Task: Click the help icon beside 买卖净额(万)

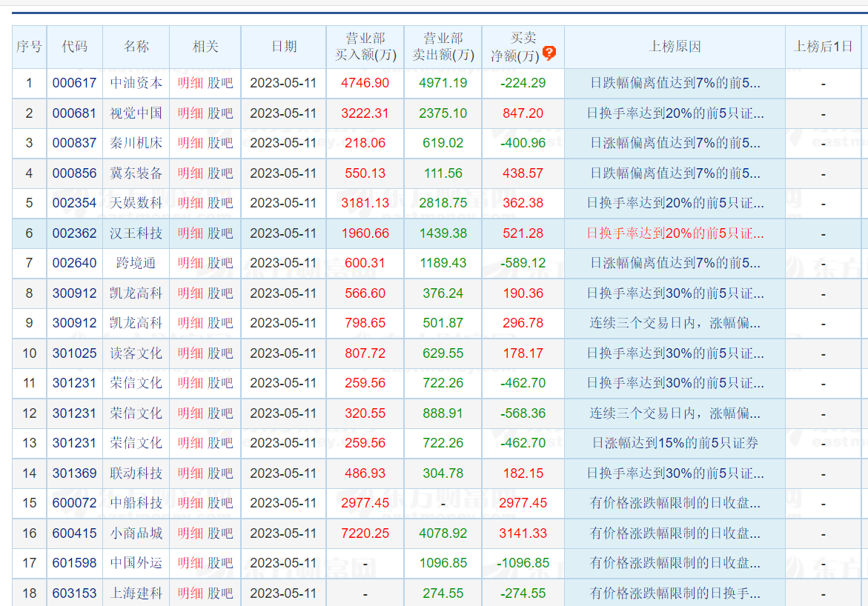Action: (x=549, y=53)
